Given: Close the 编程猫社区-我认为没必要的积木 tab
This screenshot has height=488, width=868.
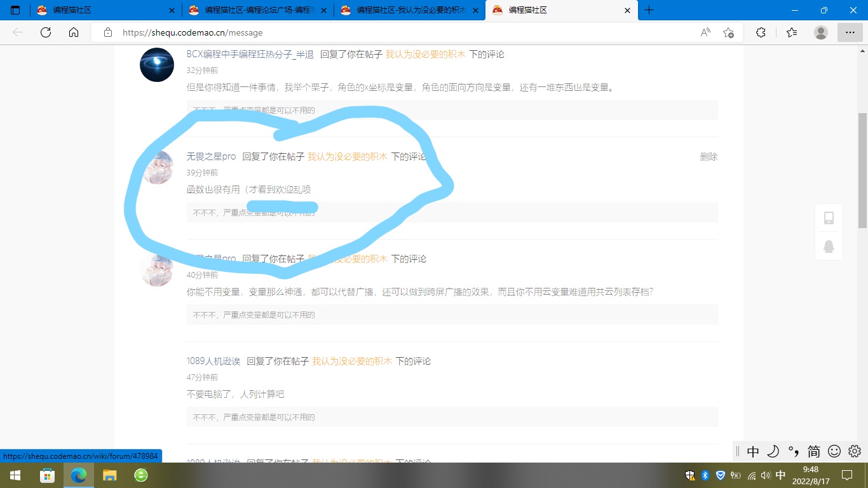Looking at the screenshot, I should [476, 10].
